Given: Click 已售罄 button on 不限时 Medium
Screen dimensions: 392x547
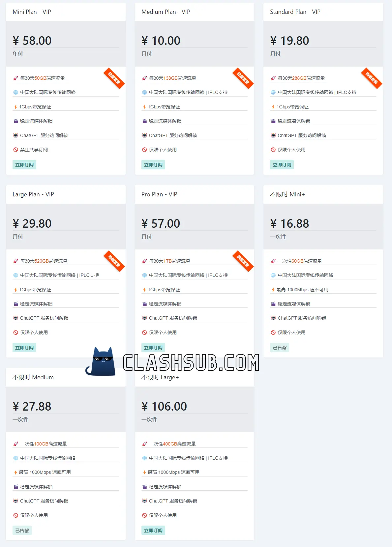Looking at the screenshot, I should click(x=22, y=531).
